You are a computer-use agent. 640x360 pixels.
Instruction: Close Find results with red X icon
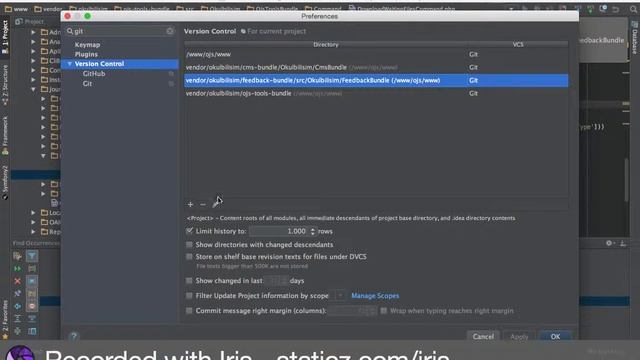(18, 281)
